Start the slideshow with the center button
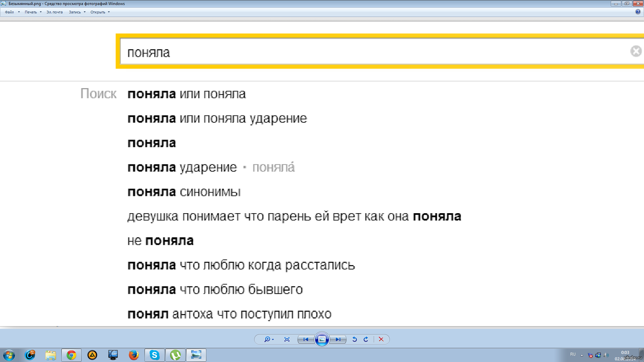644x362 pixels. (x=322, y=339)
